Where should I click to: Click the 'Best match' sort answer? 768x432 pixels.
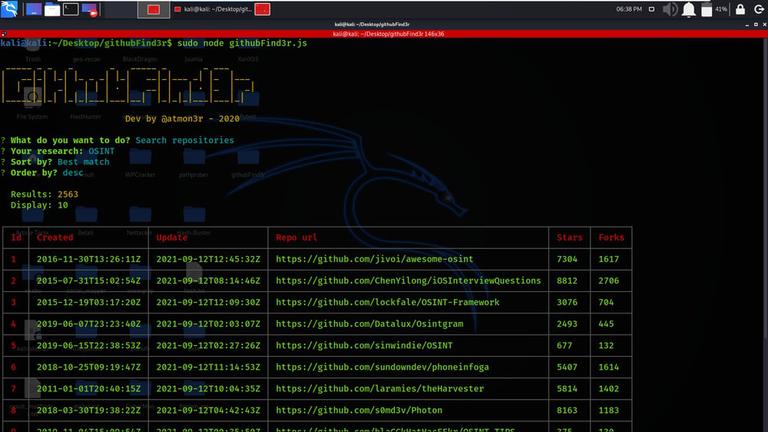pos(83,162)
